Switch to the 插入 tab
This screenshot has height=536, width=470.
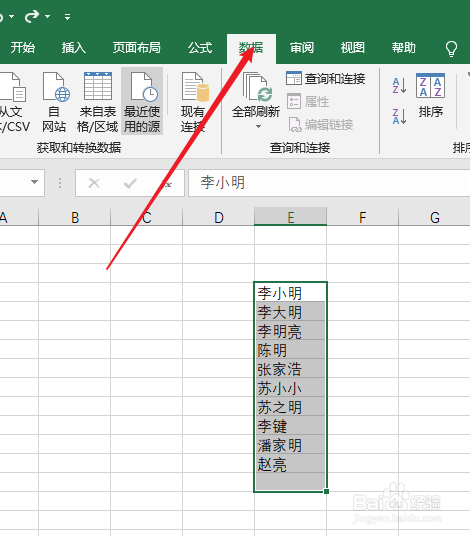(74, 48)
